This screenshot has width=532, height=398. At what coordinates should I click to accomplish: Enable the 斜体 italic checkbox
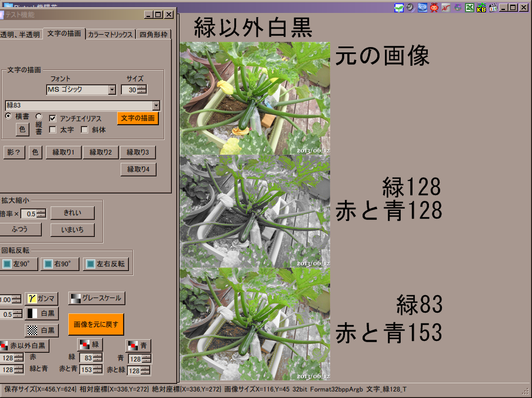pos(84,130)
